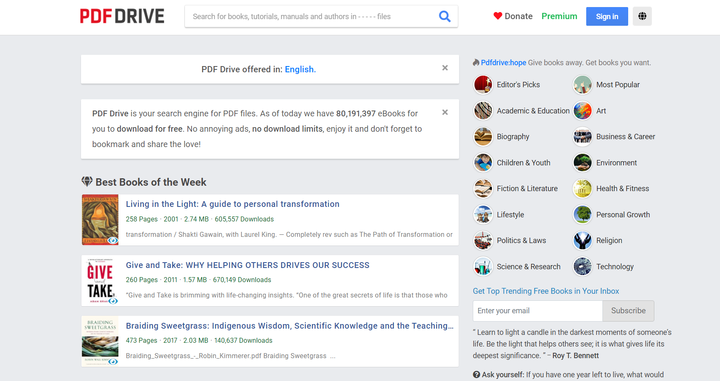Screen dimensions: 720x381
Task: Preview Living in the Light via eye icon
Action: 113,240
